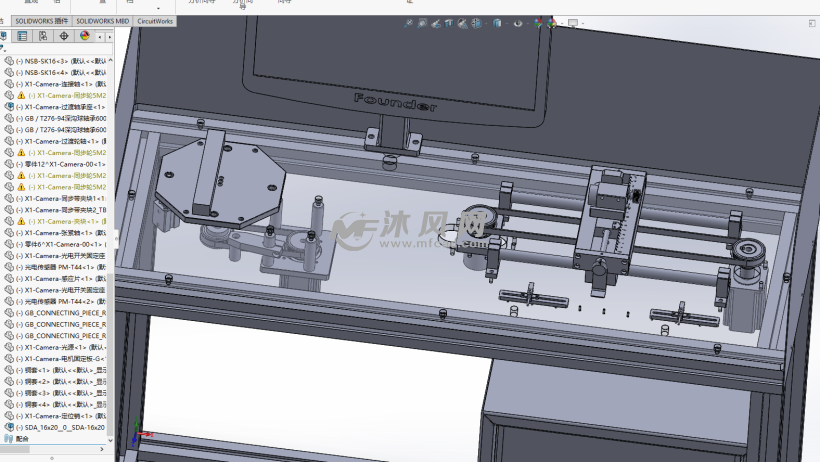The height and width of the screenshot is (462, 820).
Task: Click the octagonal plate in the 3D model
Action: pyautogui.click(x=221, y=181)
